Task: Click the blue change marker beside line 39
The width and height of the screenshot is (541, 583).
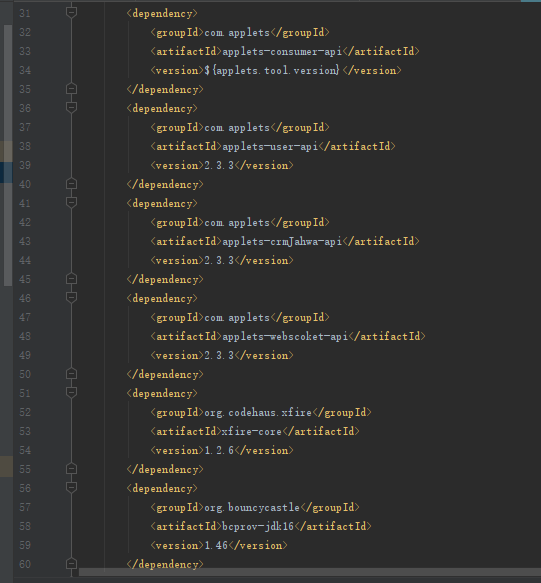Action: (x=6, y=172)
